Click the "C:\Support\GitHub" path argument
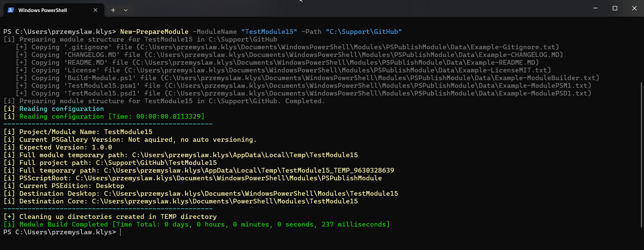This screenshot has height=250, width=644. point(364,32)
